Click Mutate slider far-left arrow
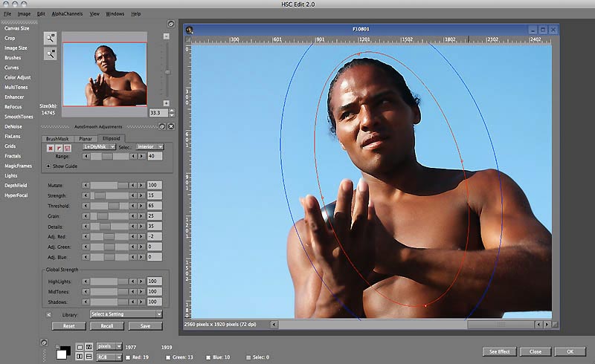Image resolution: width=595 pixels, height=364 pixels. click(x=86, y=185)
